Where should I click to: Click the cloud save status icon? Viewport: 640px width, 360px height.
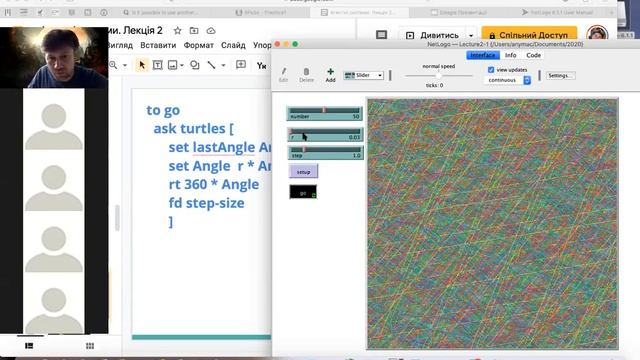tap(211, 31)
